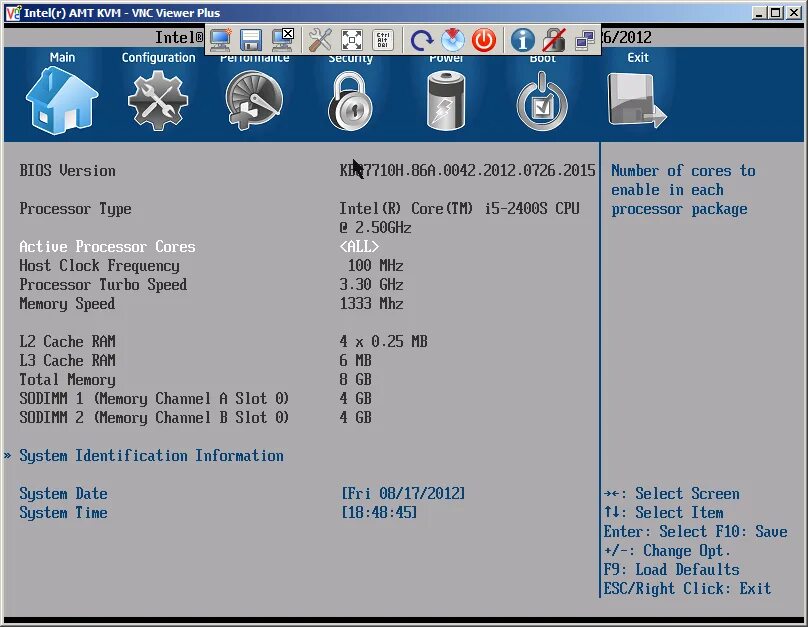Edit the System Date value field
This screenshot has height=627, width=808.
click(x=403, y=494)
